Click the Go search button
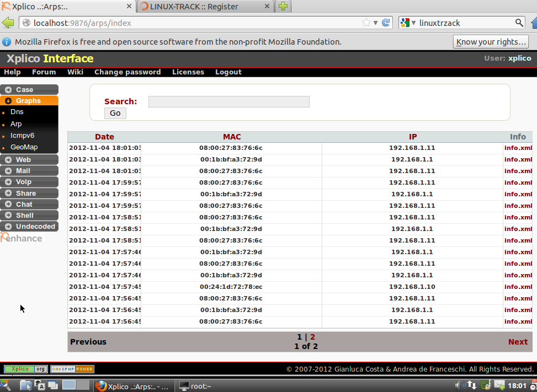The image size is (537, 392). coord(115,113)
